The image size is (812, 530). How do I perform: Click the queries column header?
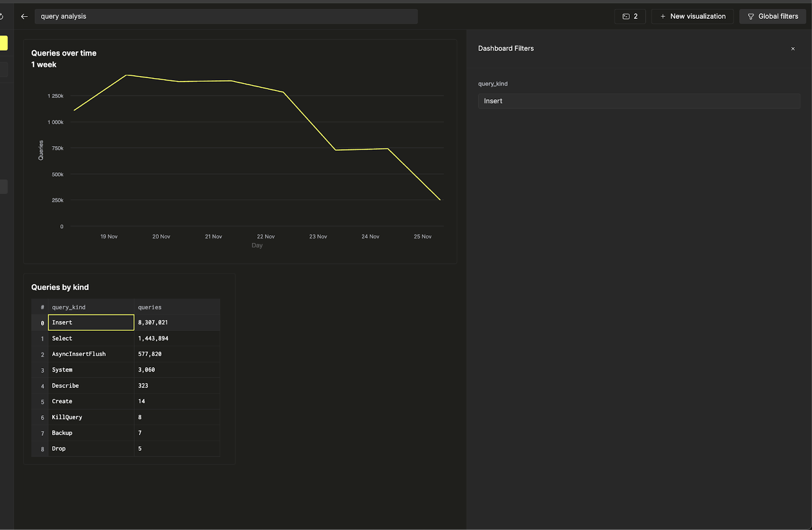pyautogui.click(x=150, y=307)
